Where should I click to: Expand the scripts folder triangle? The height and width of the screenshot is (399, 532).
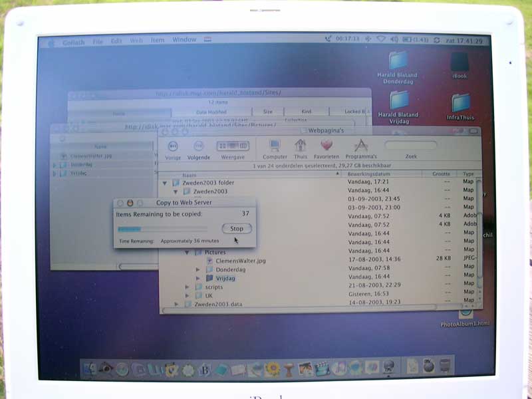[x=188, y=287]
